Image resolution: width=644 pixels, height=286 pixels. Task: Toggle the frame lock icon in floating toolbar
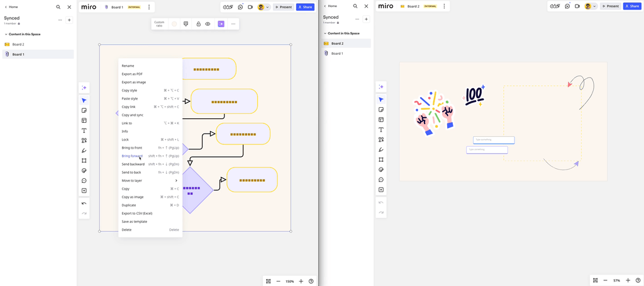pos(198,24)
